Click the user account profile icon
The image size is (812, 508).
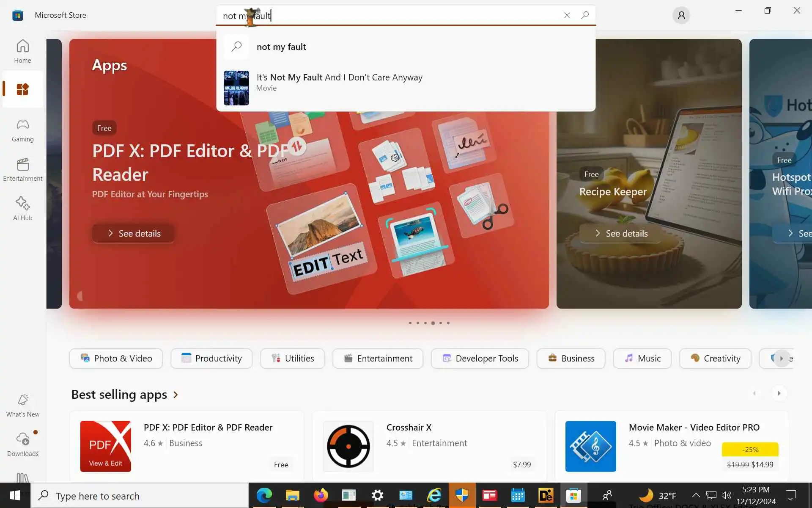681,16
